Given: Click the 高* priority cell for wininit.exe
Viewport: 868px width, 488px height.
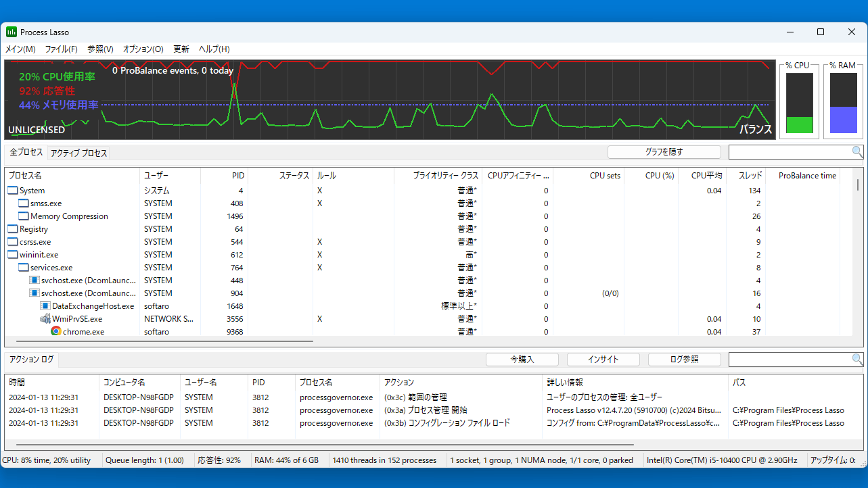Looking at the screenshot, I should (471, 255).
